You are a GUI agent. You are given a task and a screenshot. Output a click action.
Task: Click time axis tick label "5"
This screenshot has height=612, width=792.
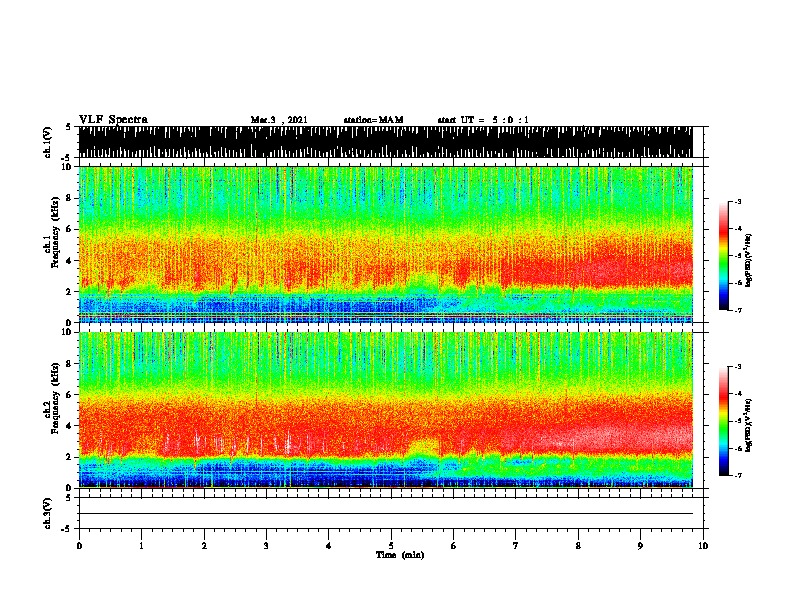click(391, 546)
